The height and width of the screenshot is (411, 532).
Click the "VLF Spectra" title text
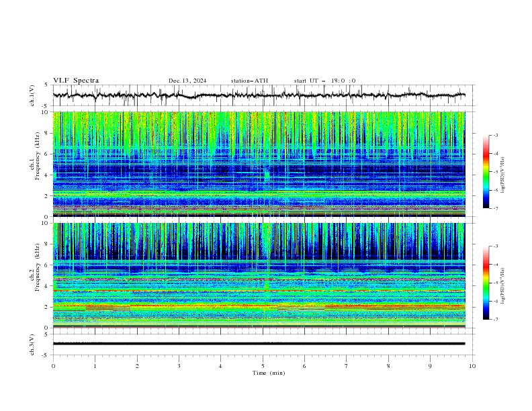[x=76, y=81]
